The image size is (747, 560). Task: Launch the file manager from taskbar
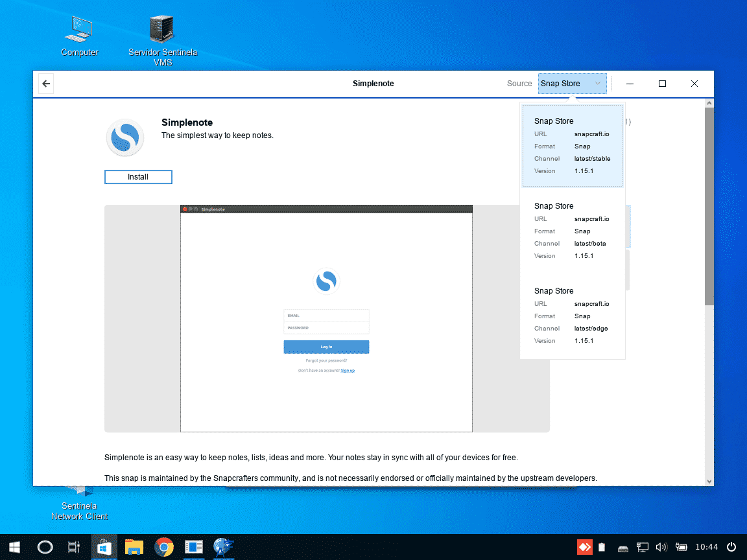(x=134, y=548)
